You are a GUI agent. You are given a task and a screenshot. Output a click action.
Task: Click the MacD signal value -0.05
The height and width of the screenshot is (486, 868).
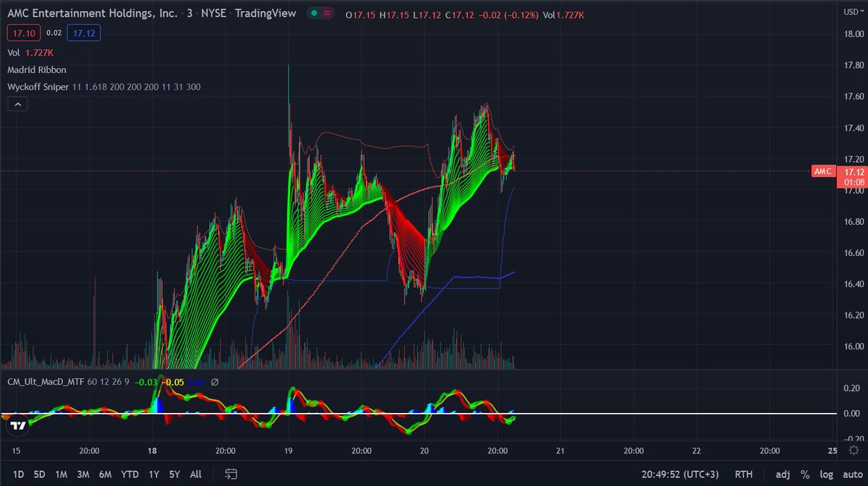(x=172, y=383)
